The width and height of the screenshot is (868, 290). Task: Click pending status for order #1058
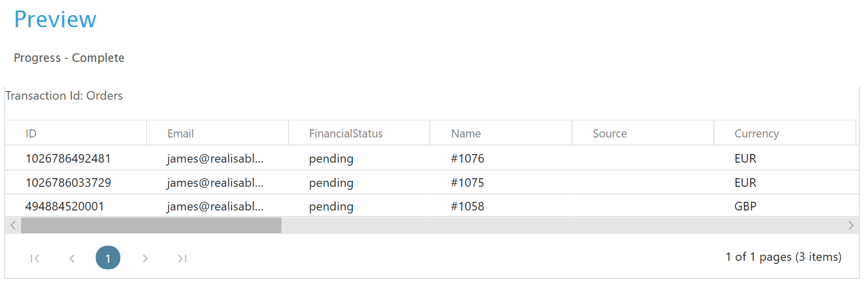(x=331, y=206)
